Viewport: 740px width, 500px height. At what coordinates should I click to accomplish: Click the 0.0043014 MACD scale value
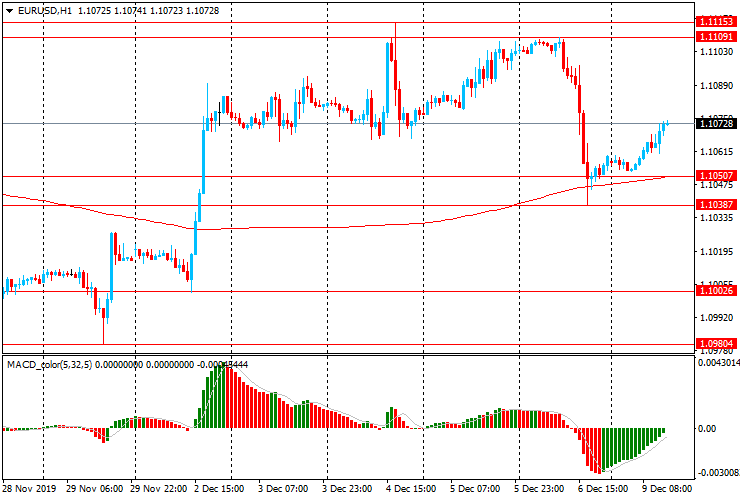(x=718, y=363)
